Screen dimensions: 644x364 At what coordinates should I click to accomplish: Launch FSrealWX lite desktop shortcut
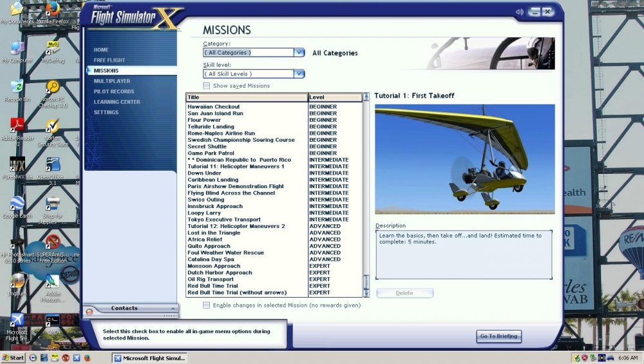[17, 168]
